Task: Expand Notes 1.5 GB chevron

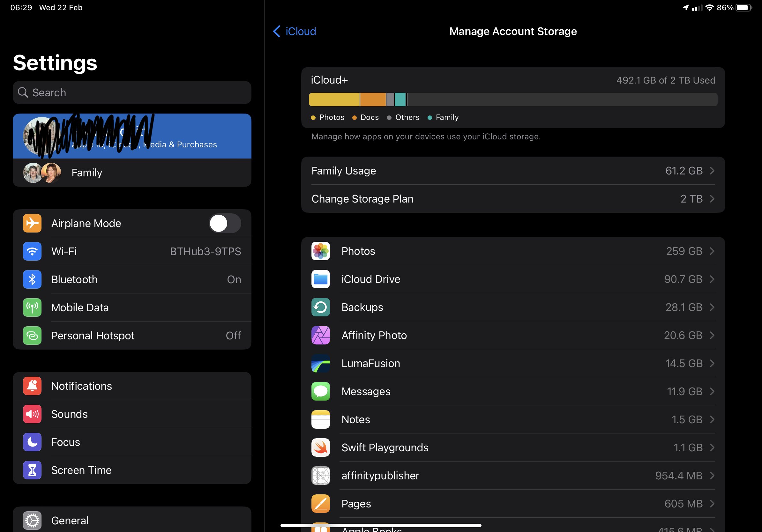Action: [712, 419]
